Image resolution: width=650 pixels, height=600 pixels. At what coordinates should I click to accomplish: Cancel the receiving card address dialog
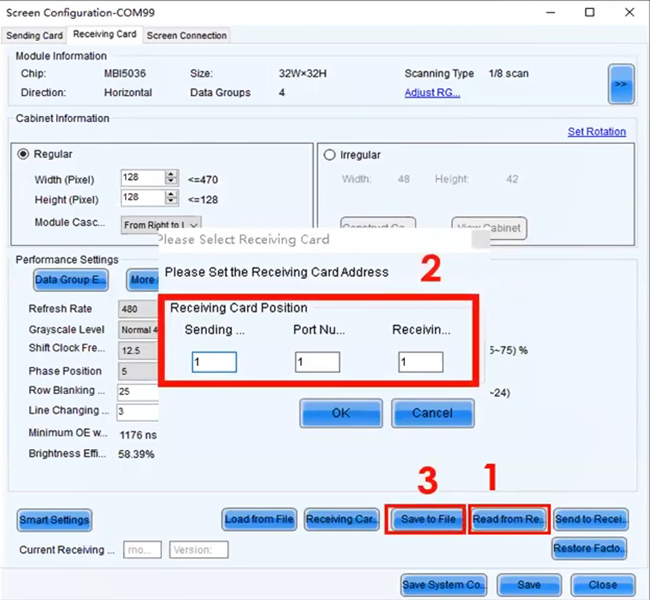coord(432,412)
